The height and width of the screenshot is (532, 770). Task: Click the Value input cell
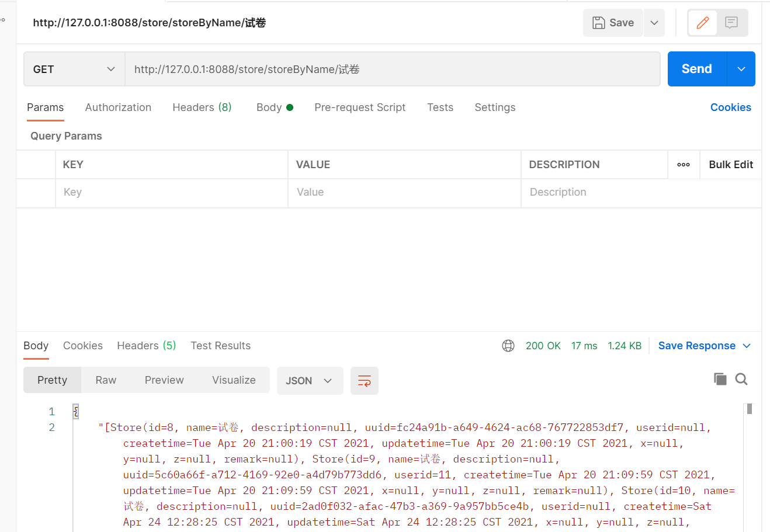point(404,193)
